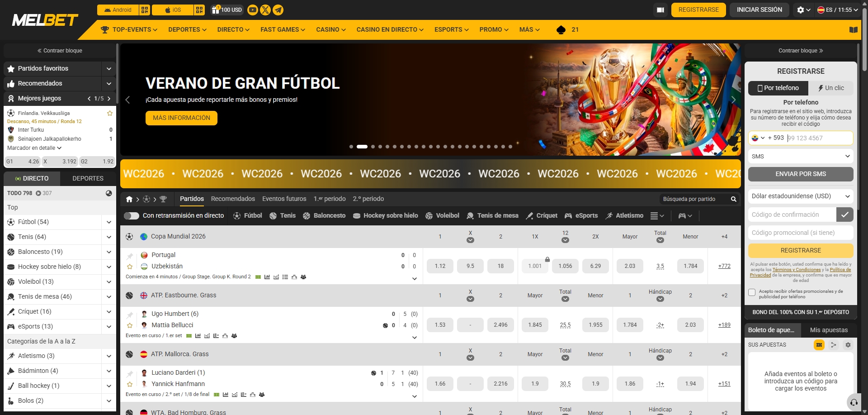The image size is (868, 415).
Task: Open the country code flag dropdown
Action: (758, 138)
